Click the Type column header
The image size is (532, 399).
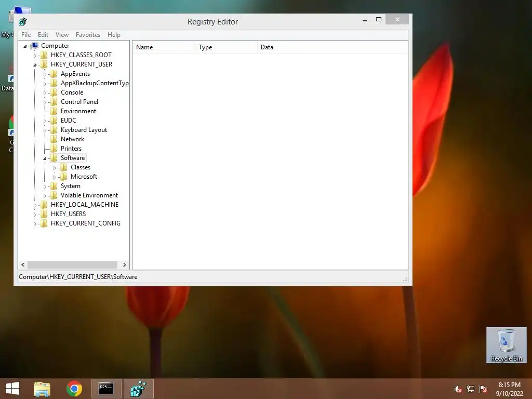pyautogui.click(x=225, y=47)
